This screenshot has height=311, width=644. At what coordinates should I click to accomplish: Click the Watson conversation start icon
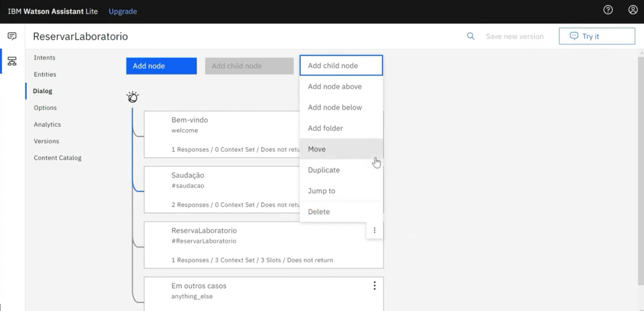click(x=132, y=97)
